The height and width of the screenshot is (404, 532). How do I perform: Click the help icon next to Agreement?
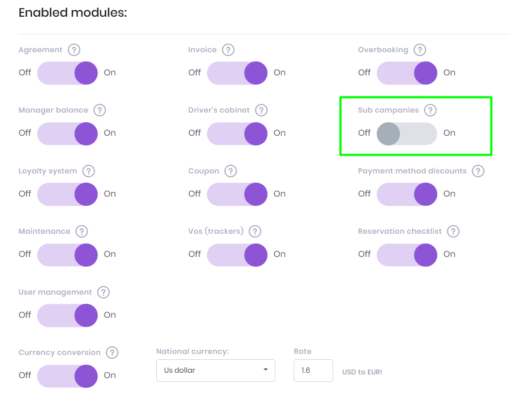pos(74,50)
